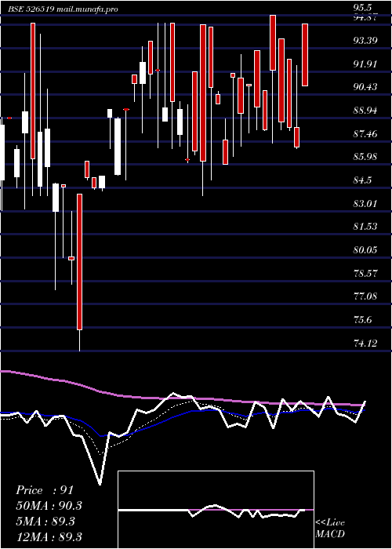Click the <<Live MACD label

tap(330, 529)
